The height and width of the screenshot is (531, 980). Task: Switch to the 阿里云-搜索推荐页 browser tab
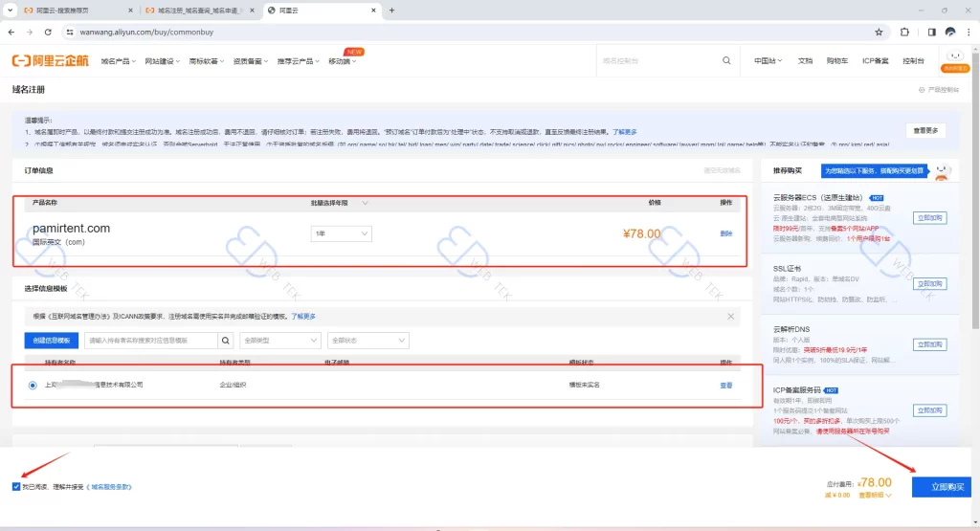point(77,11)
